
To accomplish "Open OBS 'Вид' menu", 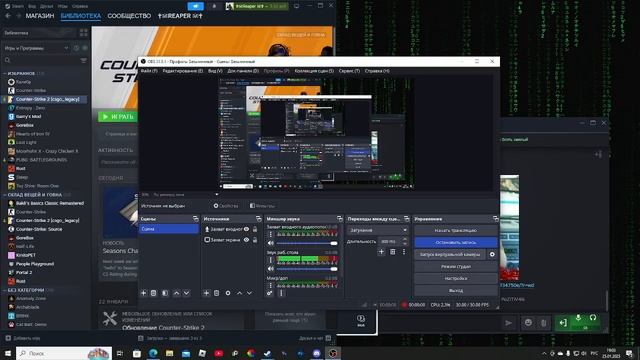I will coord(215,71).
